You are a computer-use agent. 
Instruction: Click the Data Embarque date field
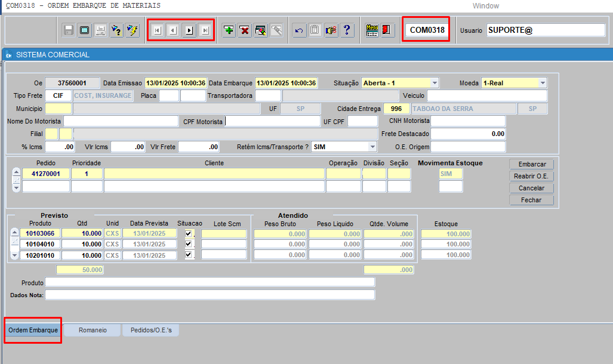pos(286,83)
